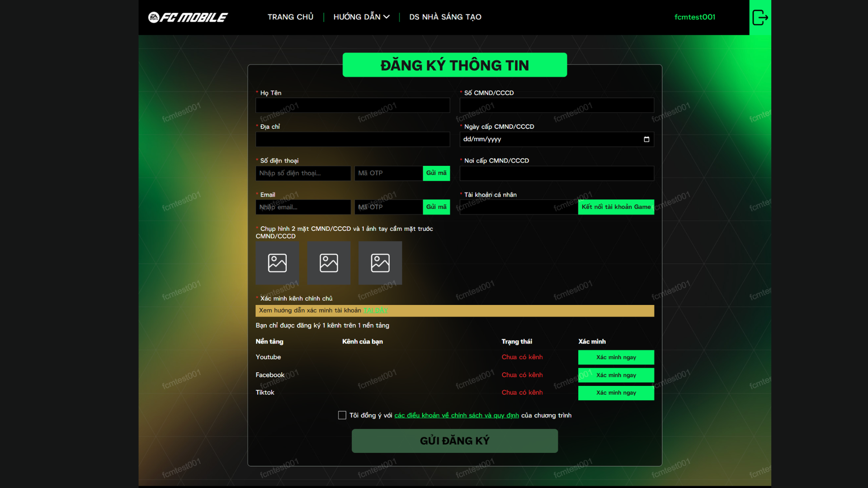Open the TẠI ĐÂY verification guide link

click(375, 310)
